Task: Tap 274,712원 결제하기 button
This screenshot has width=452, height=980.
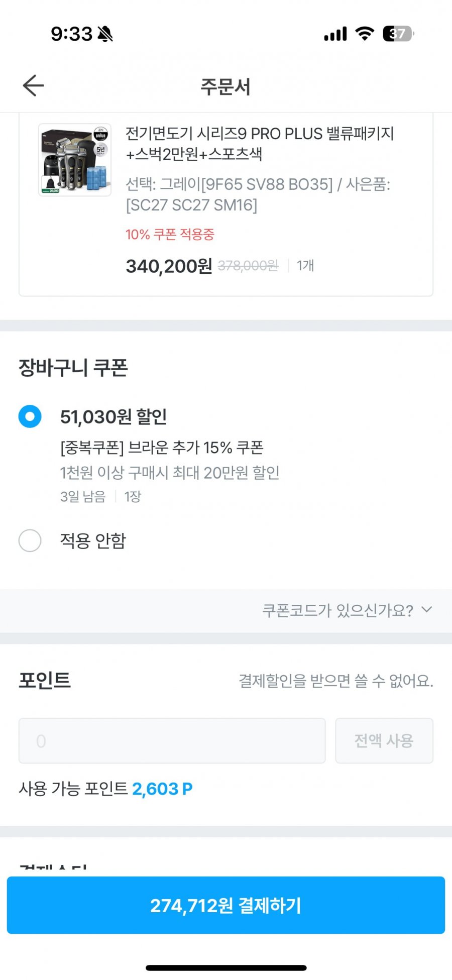Action: coord(226,905)
